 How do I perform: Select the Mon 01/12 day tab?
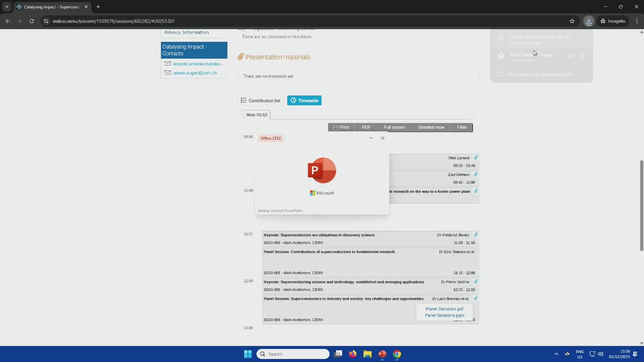click(257, 115)
